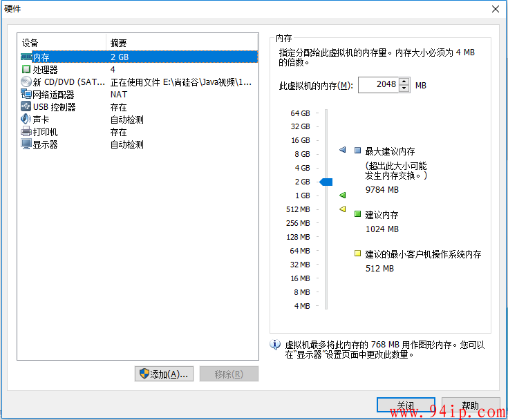Click the memory input field showing 2048
508x420 pixels.
click(x=378, y=85)
